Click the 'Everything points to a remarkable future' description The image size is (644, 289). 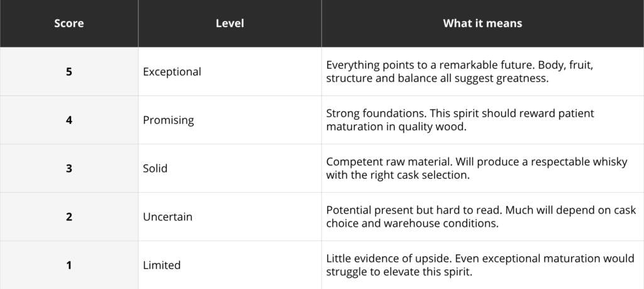[460, 72]
